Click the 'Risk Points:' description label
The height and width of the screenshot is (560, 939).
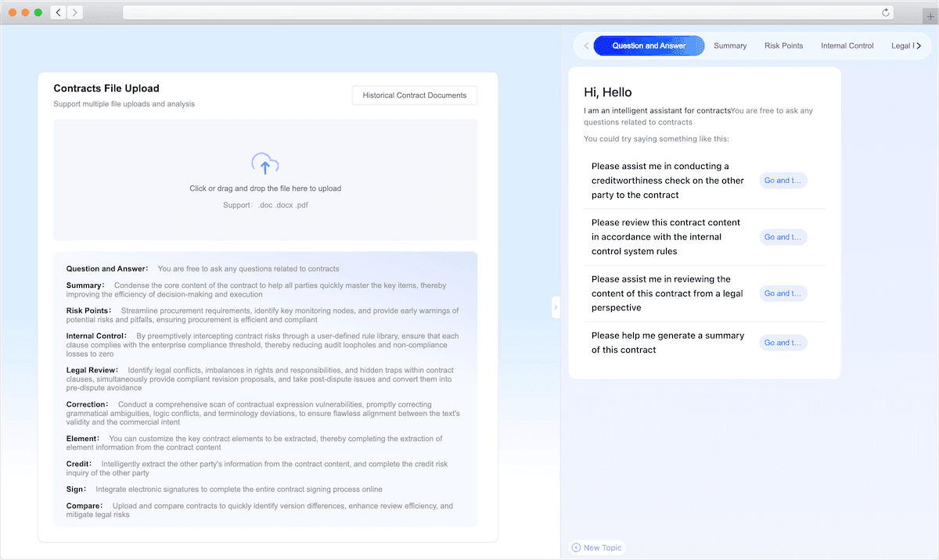[89, 311]
